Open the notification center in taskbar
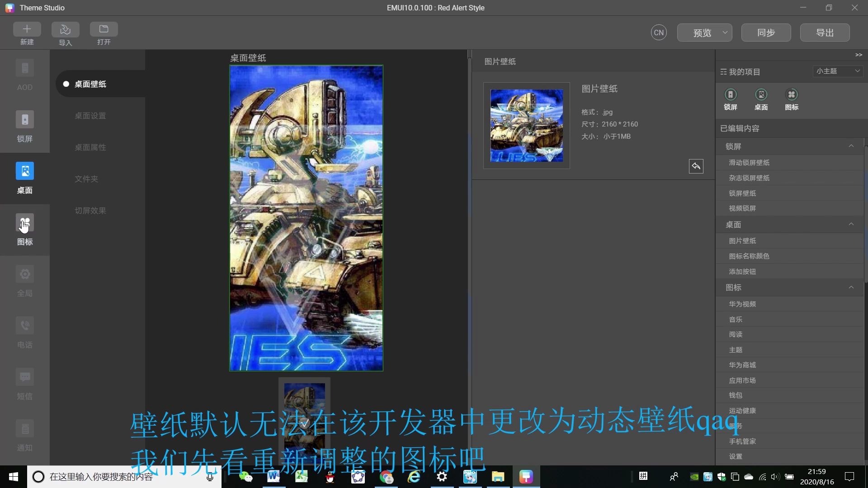The height and width of the screenshot is (488, 868). (x=849, y=477)
